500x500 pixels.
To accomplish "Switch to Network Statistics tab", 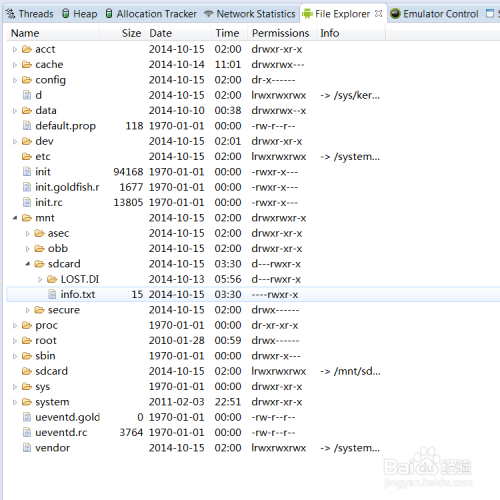I will coord(250,14).
